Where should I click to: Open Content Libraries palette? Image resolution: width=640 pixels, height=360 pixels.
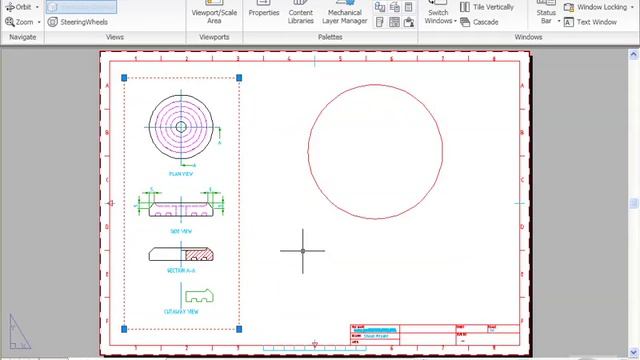[x=301, y=13]
